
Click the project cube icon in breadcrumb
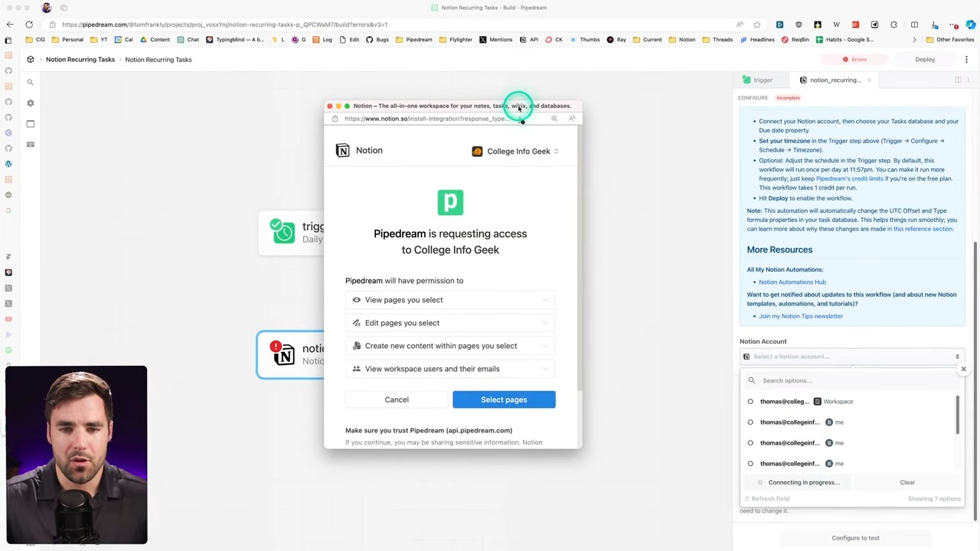pos(31,60)
